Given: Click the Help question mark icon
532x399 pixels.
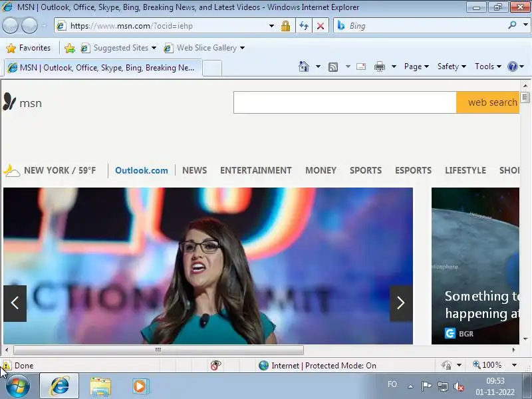Looking at the screenshot, I should (512, 66).
